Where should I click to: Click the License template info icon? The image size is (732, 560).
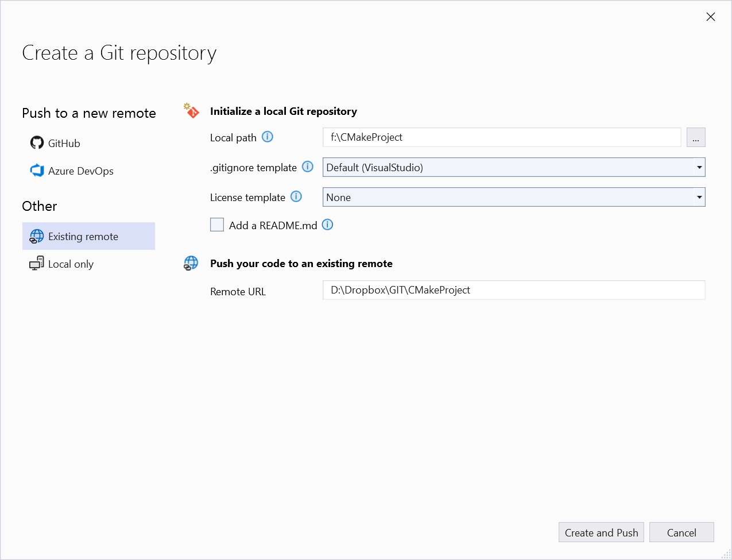[296, 196]
